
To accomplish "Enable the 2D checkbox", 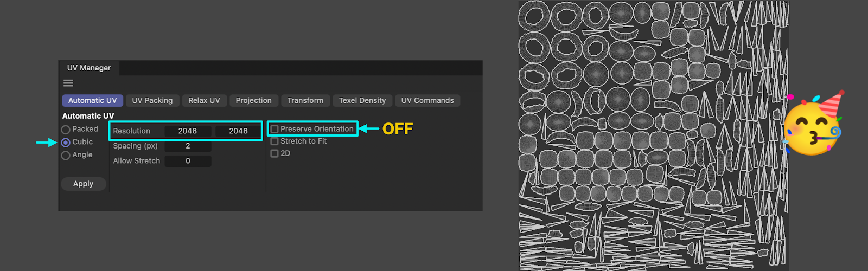I will point(275,153).
